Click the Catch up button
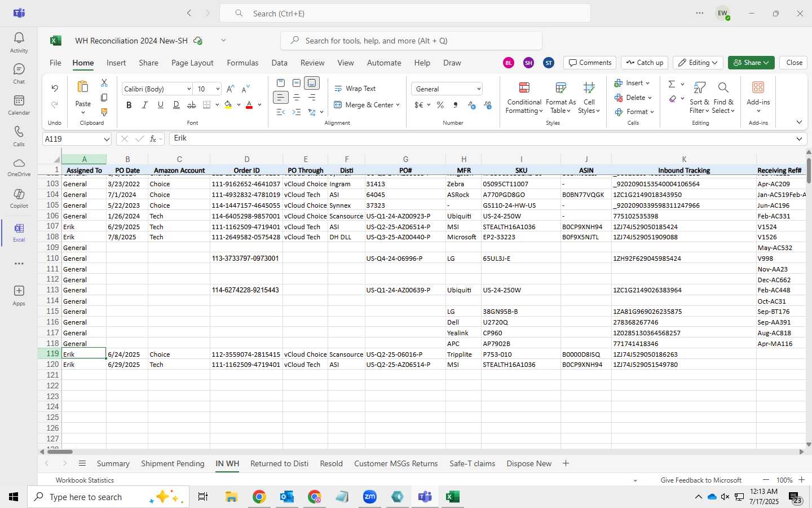This screenshot has width=812, height=508. (645, 63)
